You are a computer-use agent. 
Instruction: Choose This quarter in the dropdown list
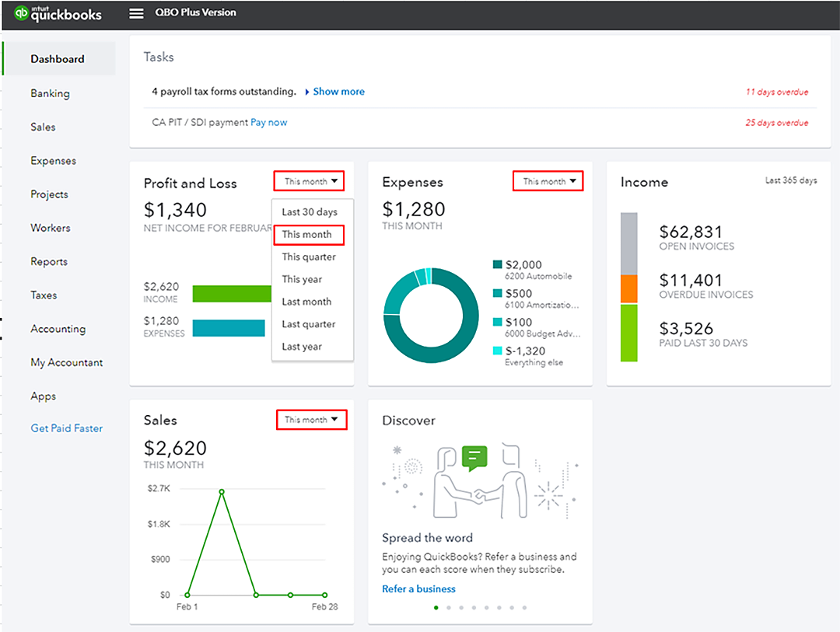click(x=309, y=257)
